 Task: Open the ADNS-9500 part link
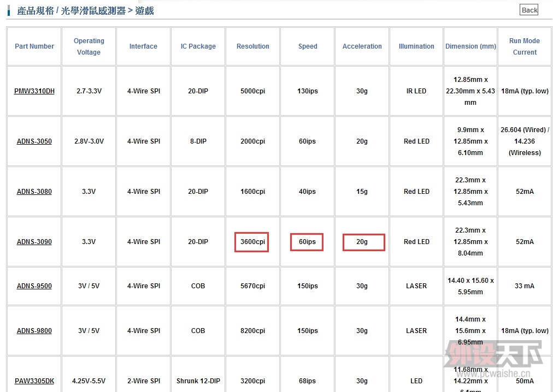tap(34, 286)
